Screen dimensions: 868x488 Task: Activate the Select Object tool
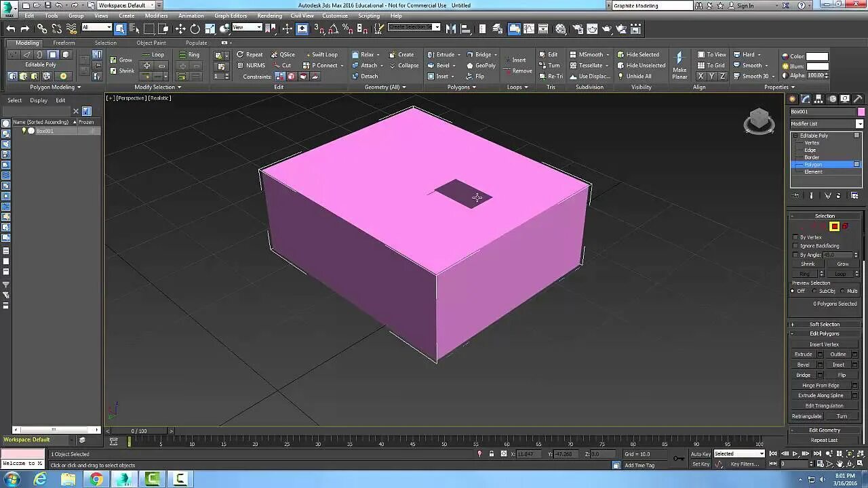click(120, 28)
